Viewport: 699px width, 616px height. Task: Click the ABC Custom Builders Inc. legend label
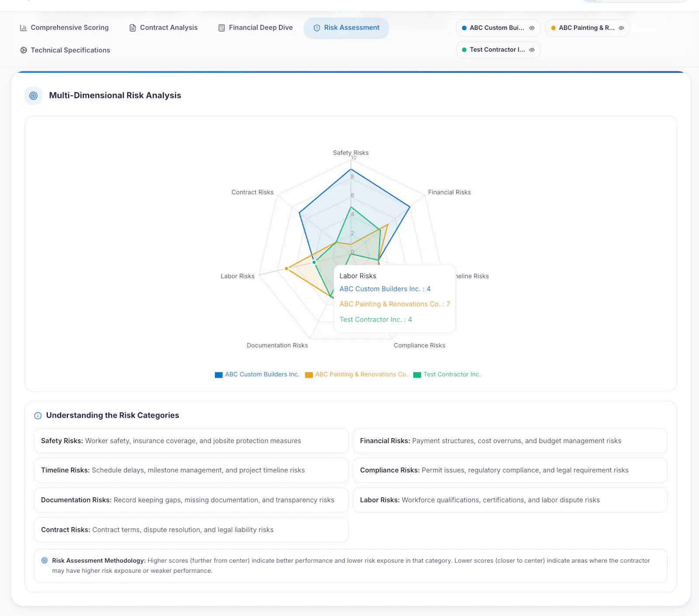[262, 374]
